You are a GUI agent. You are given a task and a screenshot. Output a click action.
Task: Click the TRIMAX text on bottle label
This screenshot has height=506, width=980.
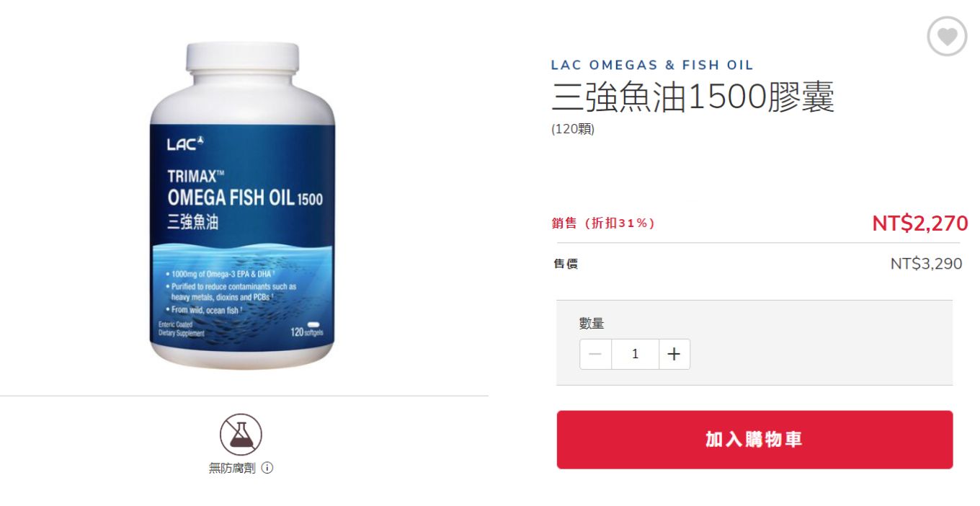192,176
